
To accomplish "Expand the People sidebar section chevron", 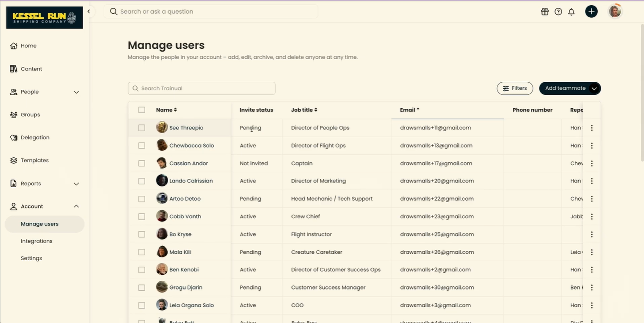I will [76, 92].
